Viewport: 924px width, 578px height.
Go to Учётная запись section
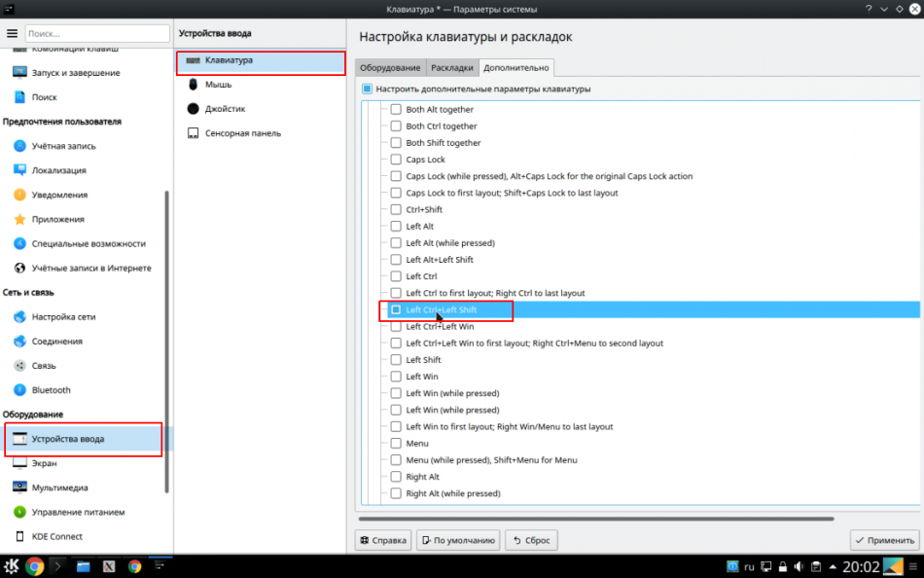click(x=63, y=146)
